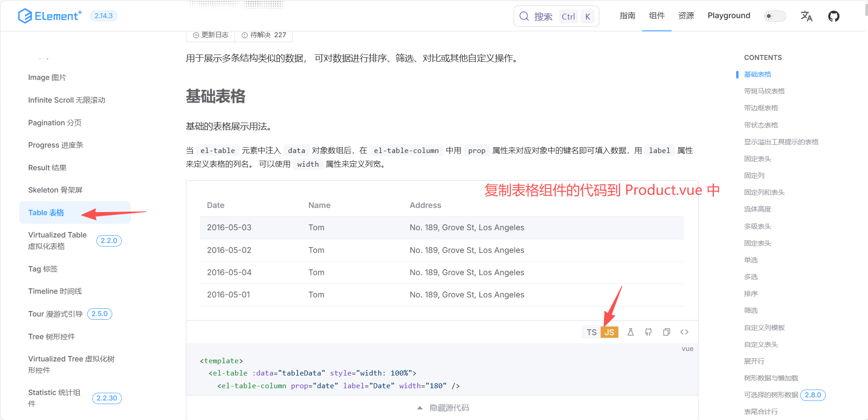Jump to 流体高度 in contents
This screenshot has height=420, width=868.
coord(757,209)
